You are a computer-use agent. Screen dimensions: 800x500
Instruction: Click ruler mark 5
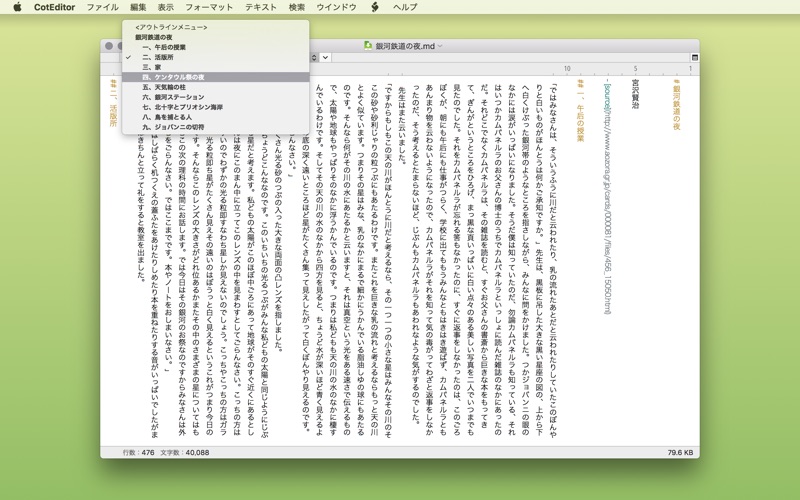635,68
